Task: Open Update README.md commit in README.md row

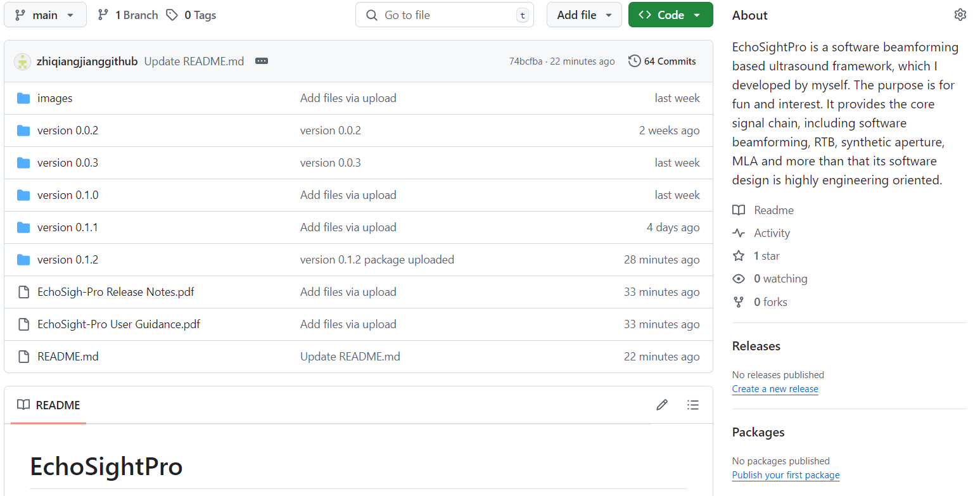Action: tap(350, 357)
